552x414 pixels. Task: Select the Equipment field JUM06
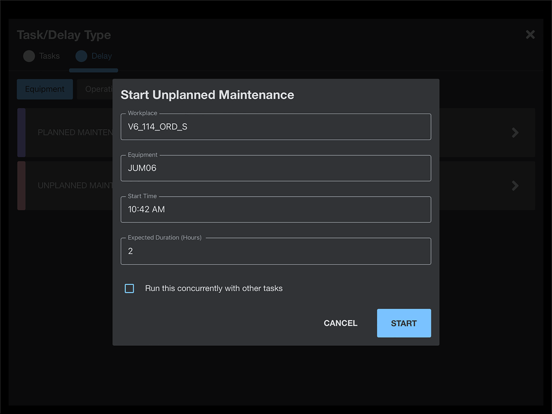click(276, 168)
